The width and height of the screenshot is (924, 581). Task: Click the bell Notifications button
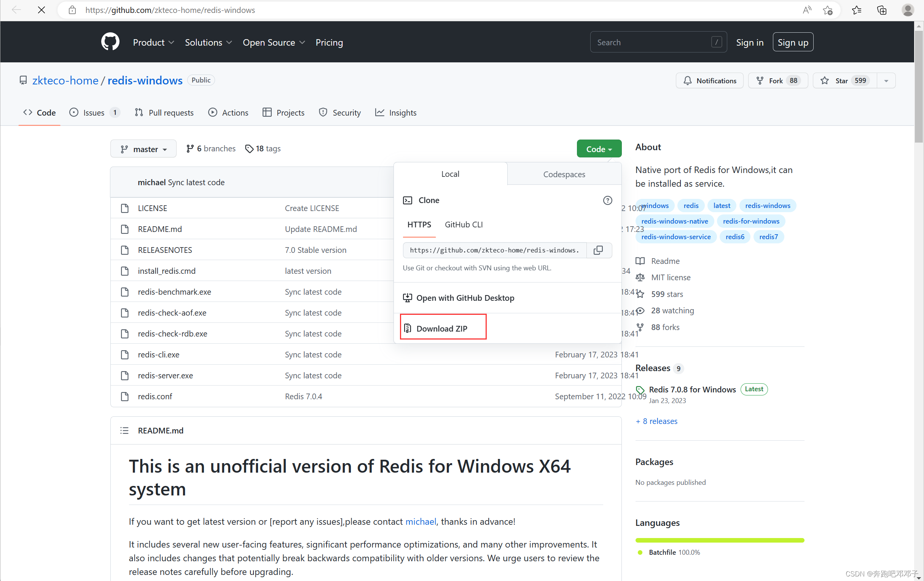709,81
